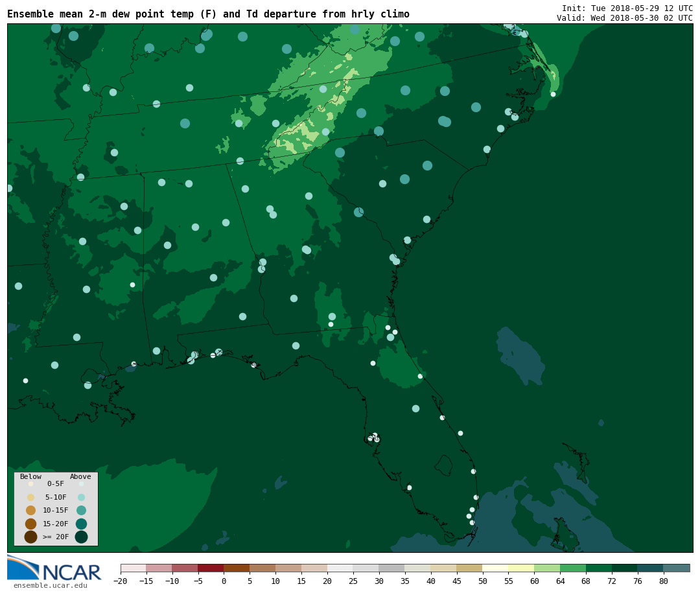Screen dimensions: 700x593
Task: Open the ensemble.ucar.edu link text
Action: [51, 585]
